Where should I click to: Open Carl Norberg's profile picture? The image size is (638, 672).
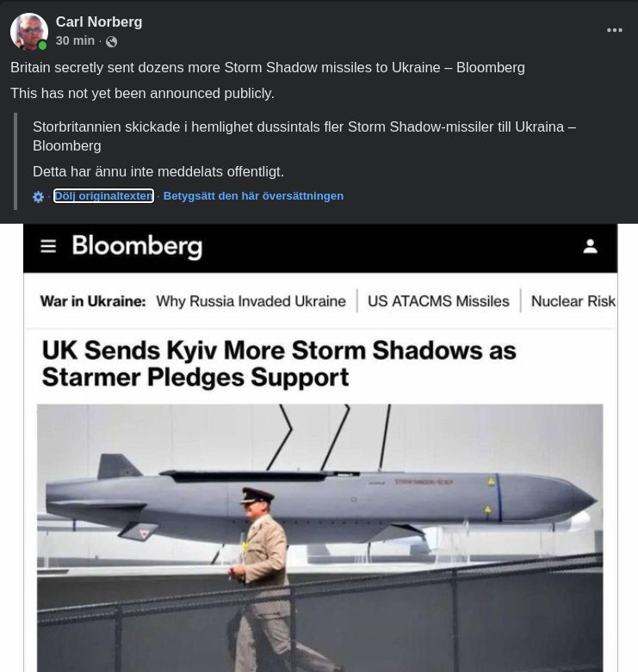[28, 31]
